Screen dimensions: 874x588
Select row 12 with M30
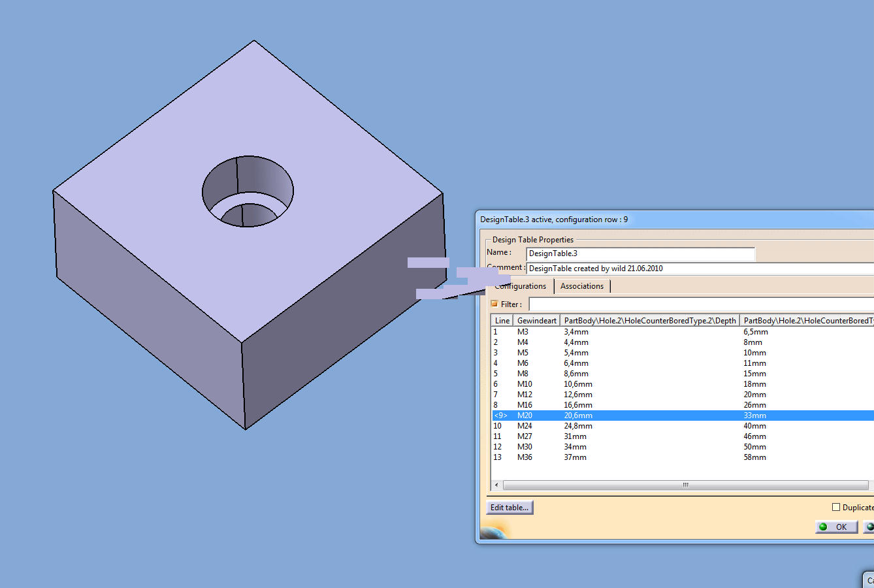tap(683, 447)
